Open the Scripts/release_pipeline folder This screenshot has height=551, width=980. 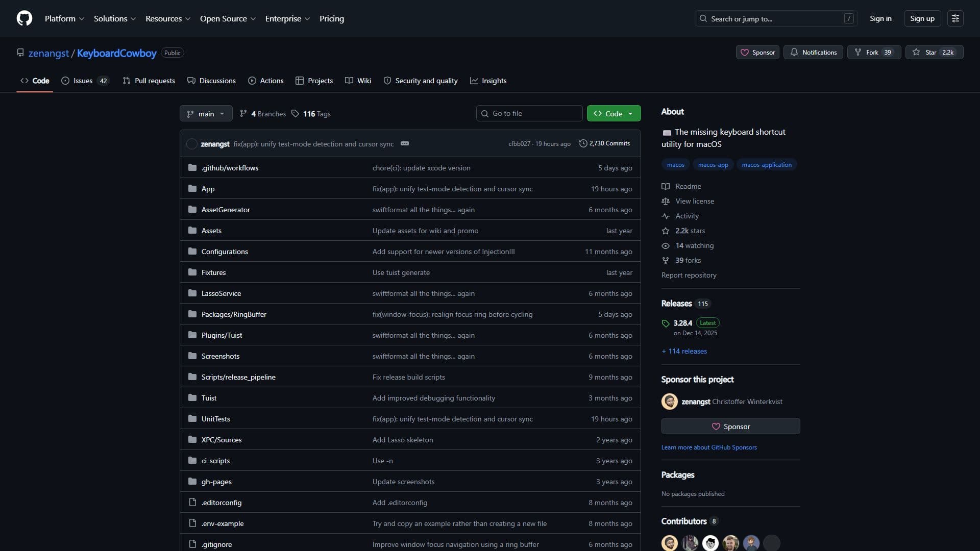coord(238,377)
